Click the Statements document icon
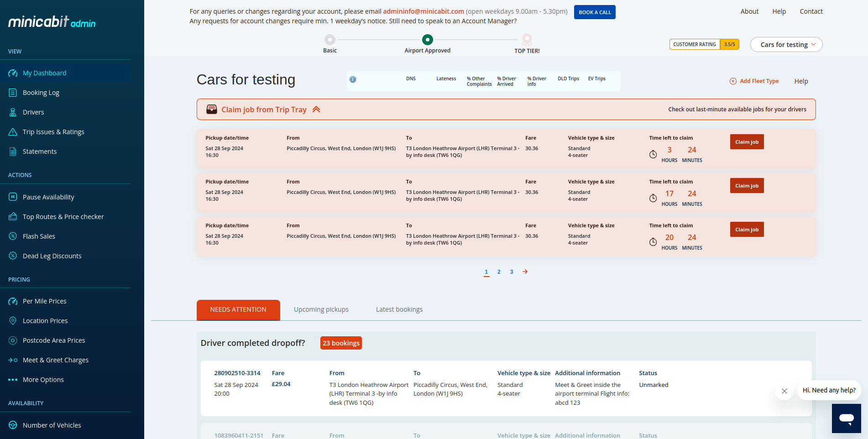The height and width of the screenshot is (439, 868). (13, 152)
